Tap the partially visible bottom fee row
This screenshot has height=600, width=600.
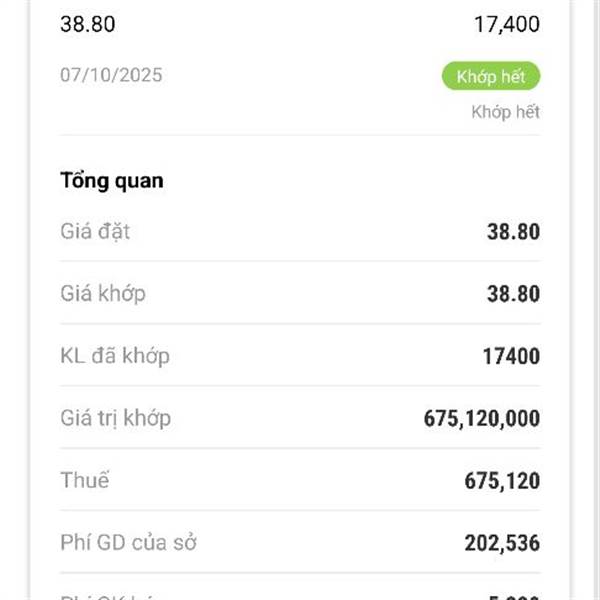(300, 597)
